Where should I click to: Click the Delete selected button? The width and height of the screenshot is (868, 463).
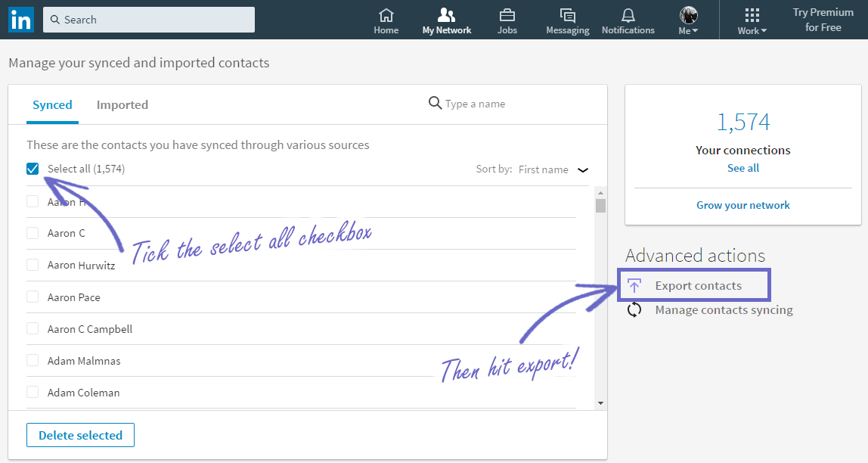(x=80, y=434)
